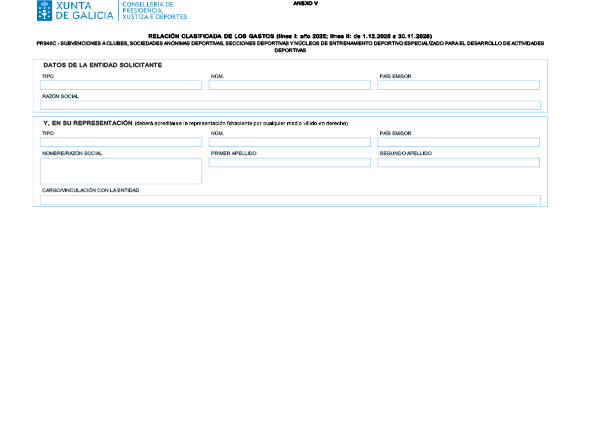Click the XUNTA DE GALICIA logo text
The height and width of the screenshot is (439, 615).
[x=84, y=11]
